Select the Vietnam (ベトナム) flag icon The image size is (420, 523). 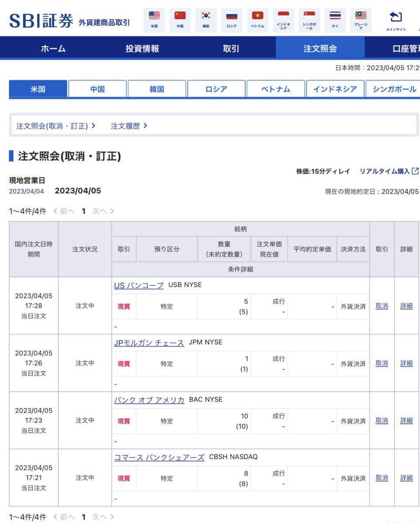257,20
